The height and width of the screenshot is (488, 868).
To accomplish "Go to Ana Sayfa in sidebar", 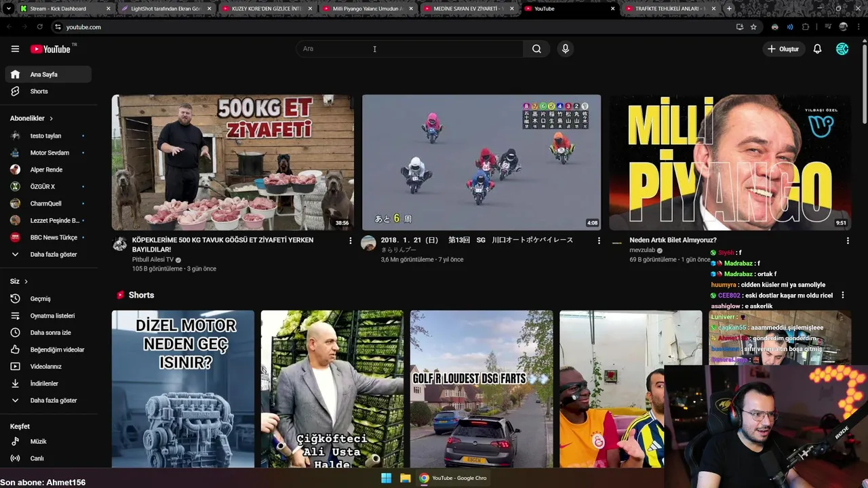I will (48, 75).
